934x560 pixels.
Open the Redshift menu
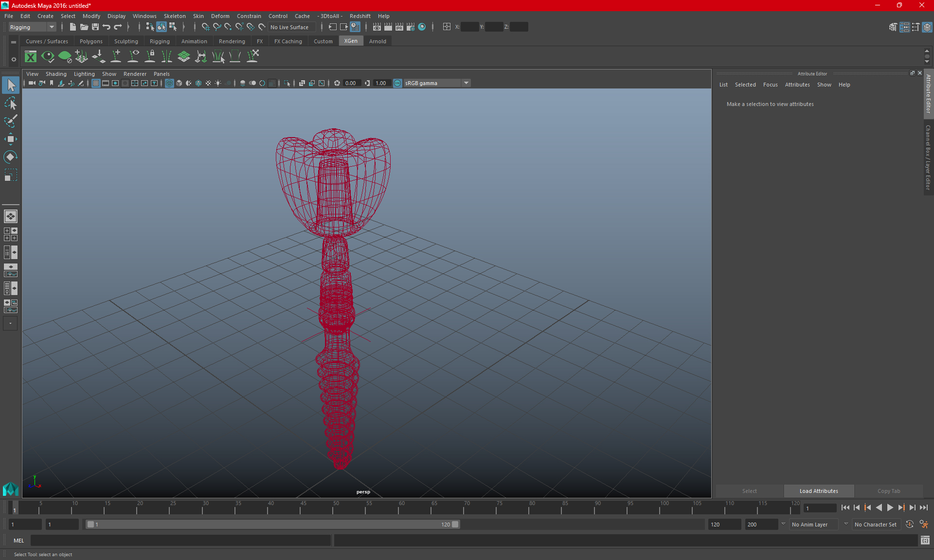click(360, 16)
